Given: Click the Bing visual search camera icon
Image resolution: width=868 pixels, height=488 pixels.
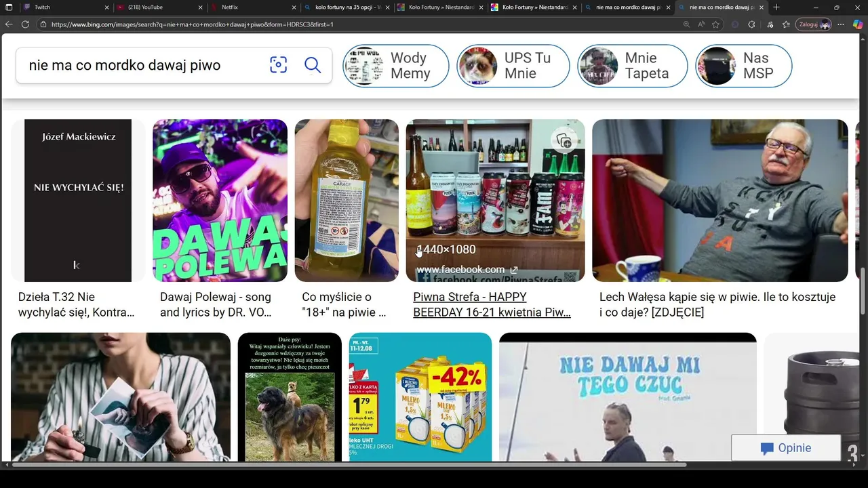Looking at the screenshot, I should point(278,65).
